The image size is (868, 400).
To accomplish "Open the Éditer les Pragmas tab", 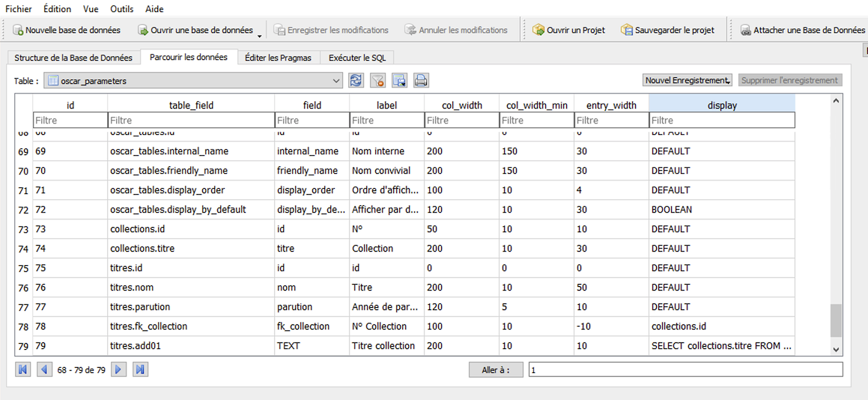I will [278, 58].
